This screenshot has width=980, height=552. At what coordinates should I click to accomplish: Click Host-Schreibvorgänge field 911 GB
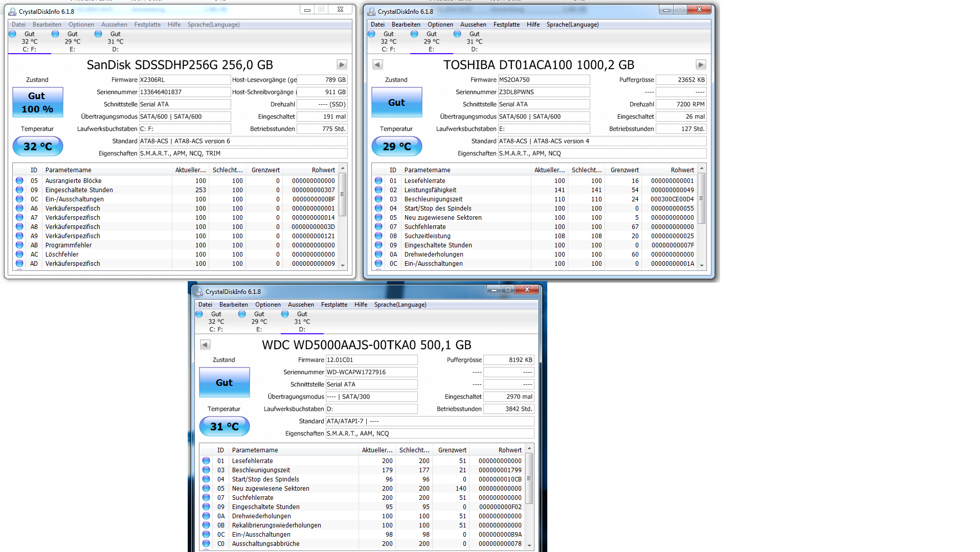click(322, 92)
